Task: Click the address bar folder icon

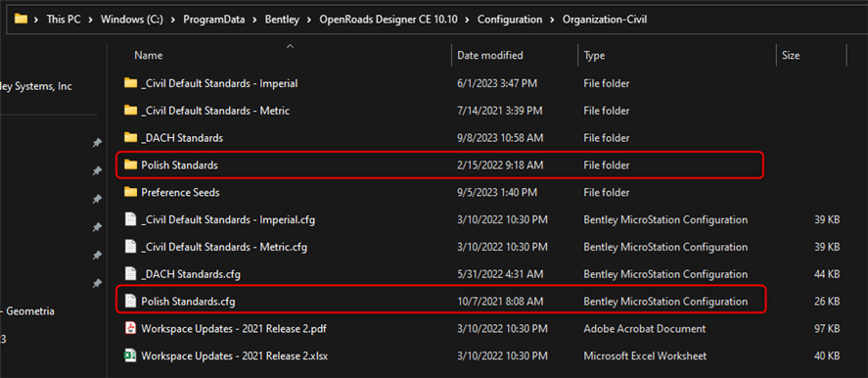Action: tap(21, 19)
